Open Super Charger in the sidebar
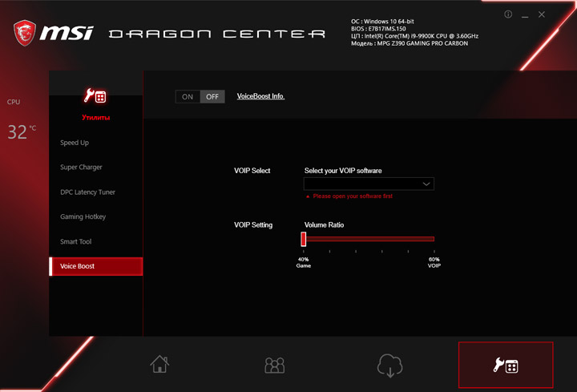577x392 pixels. point(81,167)
